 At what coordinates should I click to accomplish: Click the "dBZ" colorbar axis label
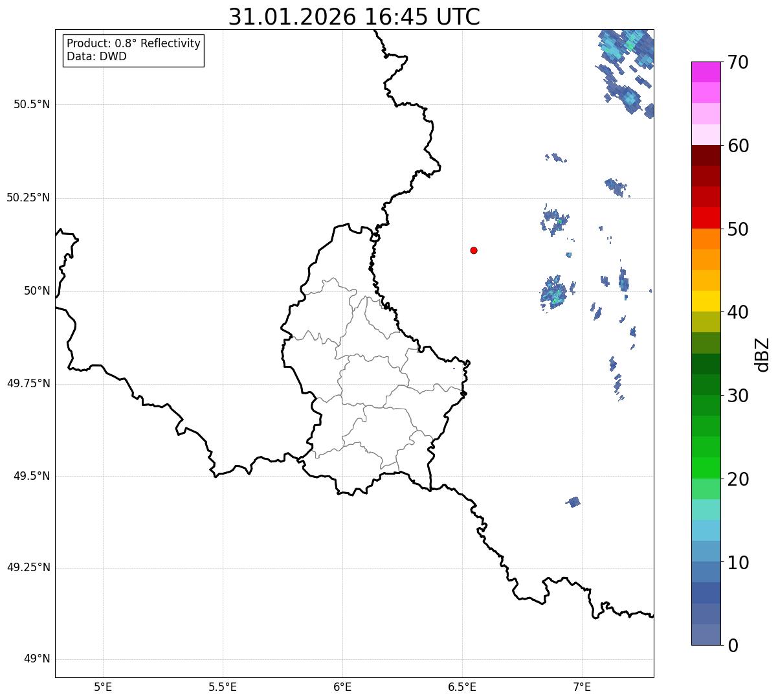(x=762, y=354)
